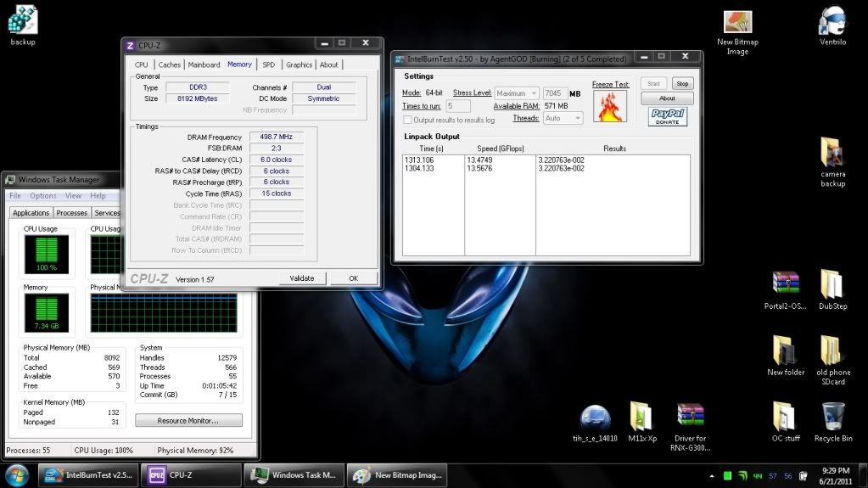The width and height of the screenshot is (868, 488).
Task: Open Task Manager Help menu
Action: tap(98, 195)
